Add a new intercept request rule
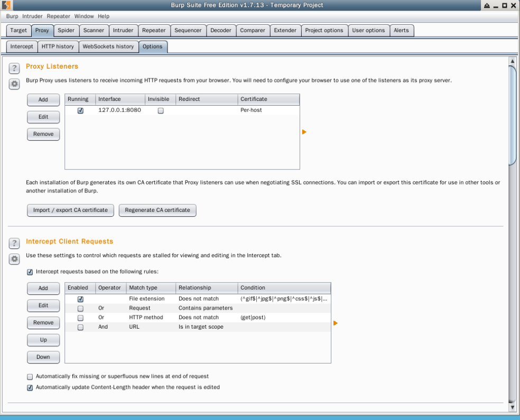This screenshot has width=520, height=420. click(x=43, y=288)
